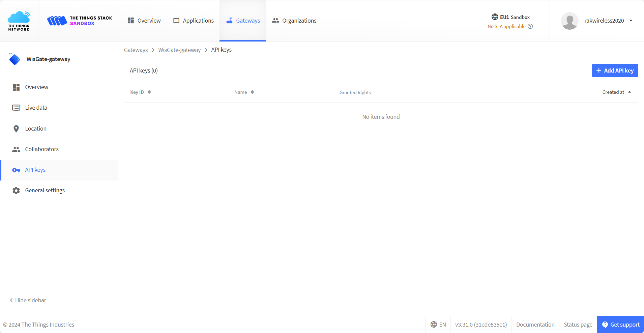This screenshot has width=644, height=333.
Task: Click the Get support button
Action: (620, 325)
